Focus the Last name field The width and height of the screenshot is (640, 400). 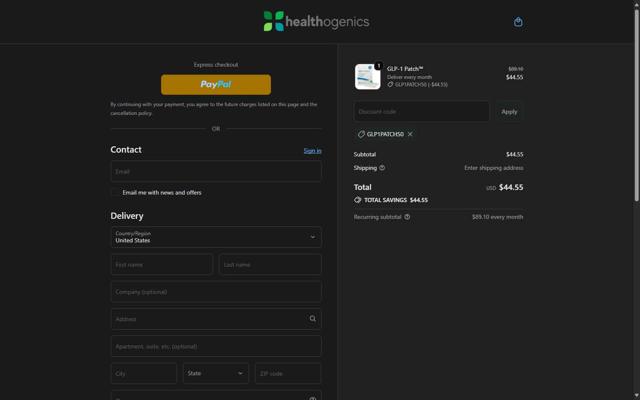(270, 264)
